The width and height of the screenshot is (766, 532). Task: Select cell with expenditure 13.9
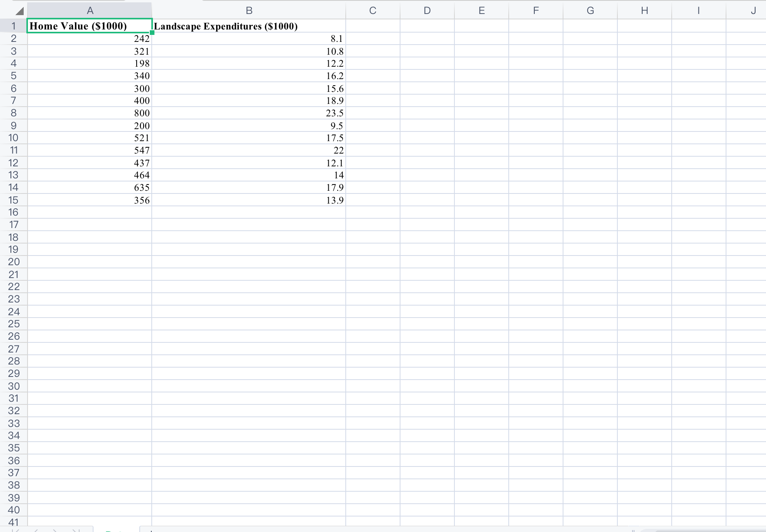pos(249,200)
